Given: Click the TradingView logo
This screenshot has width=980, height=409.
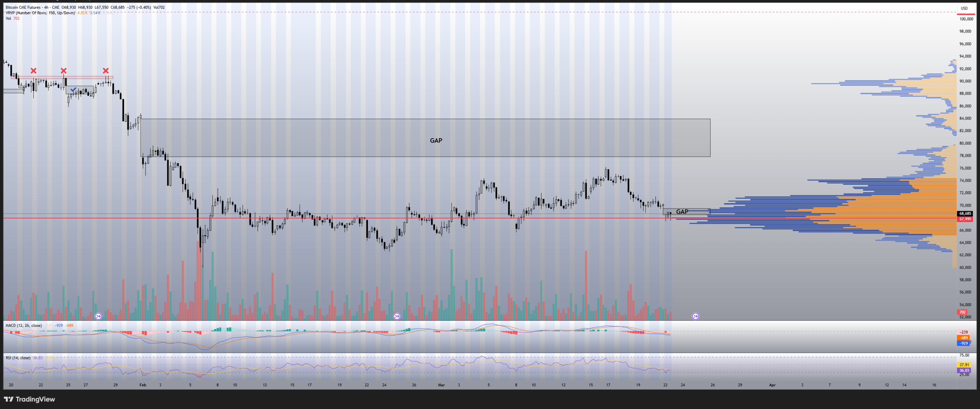Looking at the screenshot, I should coord(29,399).
